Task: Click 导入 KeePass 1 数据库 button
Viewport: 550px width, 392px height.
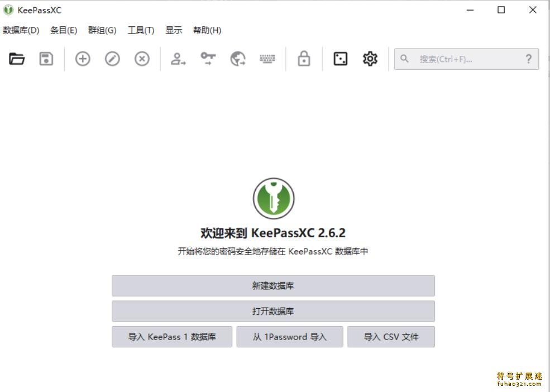Action: tap(172, 337)
